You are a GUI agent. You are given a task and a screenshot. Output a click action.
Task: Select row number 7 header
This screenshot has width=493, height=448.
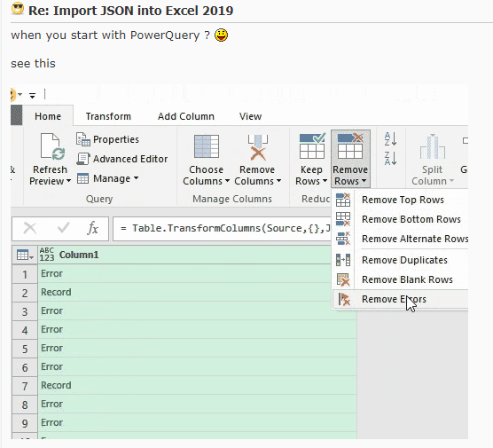pos(25,386)
